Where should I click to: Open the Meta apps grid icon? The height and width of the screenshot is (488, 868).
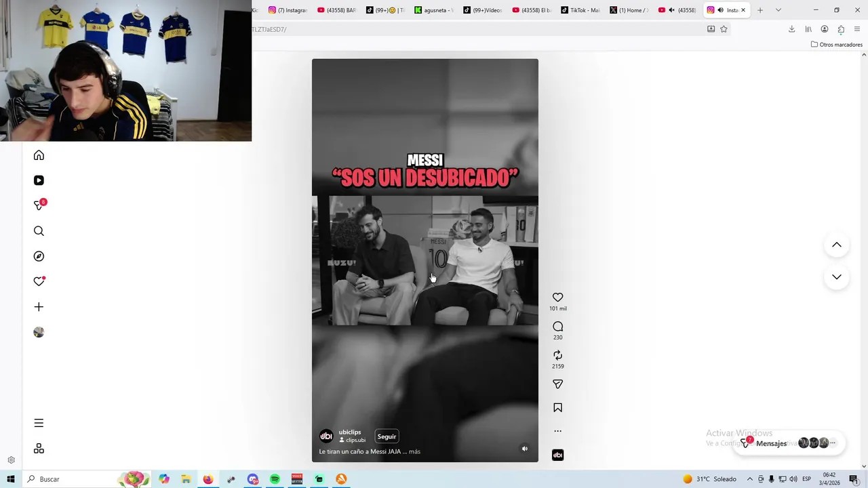39,449
